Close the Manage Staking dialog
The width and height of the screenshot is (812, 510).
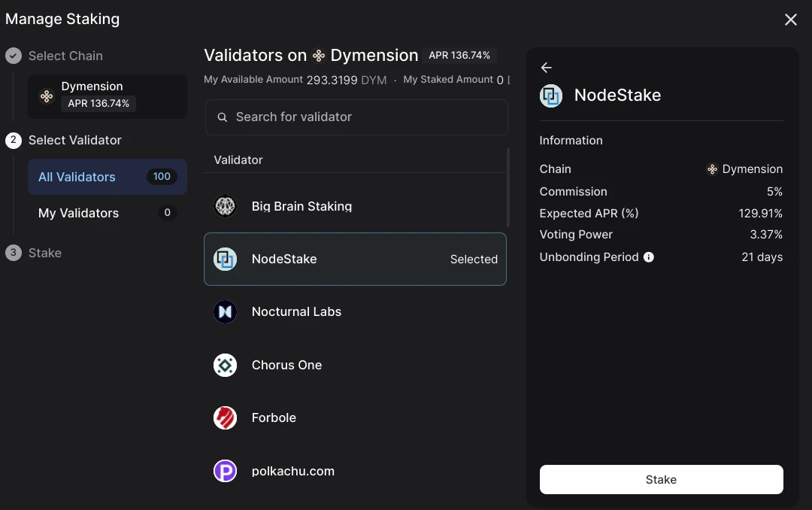click(x=790, y=20)
